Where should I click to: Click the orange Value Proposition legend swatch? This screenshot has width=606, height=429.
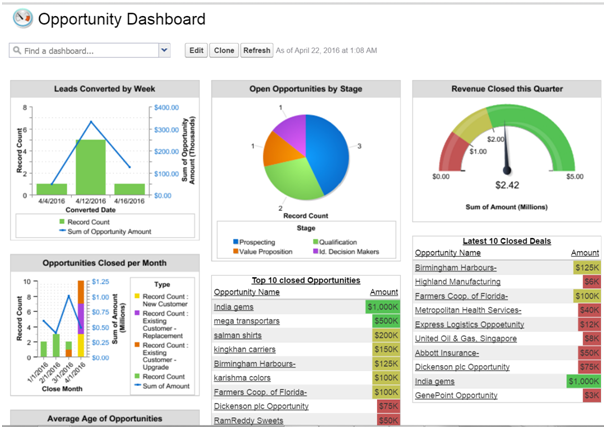[x=236, y=251]
